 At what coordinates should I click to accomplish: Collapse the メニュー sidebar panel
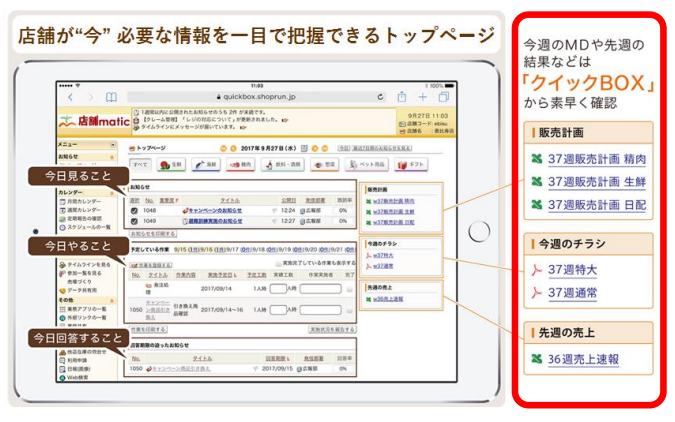coord(113,145)
